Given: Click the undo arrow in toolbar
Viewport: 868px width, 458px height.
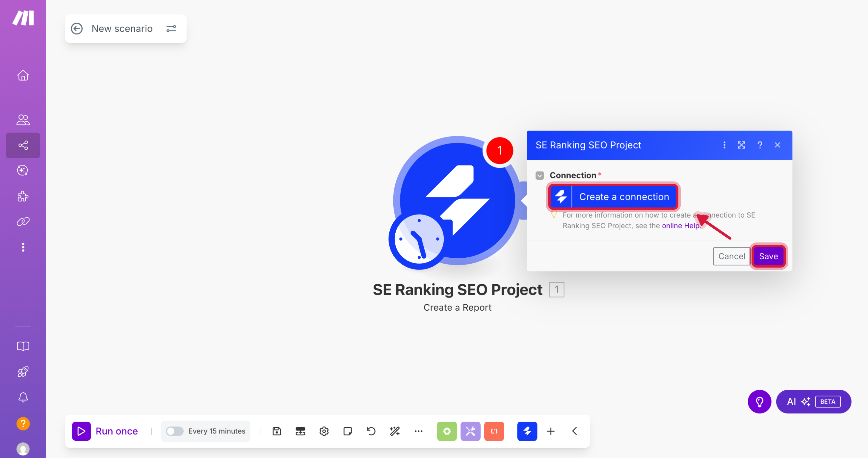Looking at the screenshot, I should [371, 431].
